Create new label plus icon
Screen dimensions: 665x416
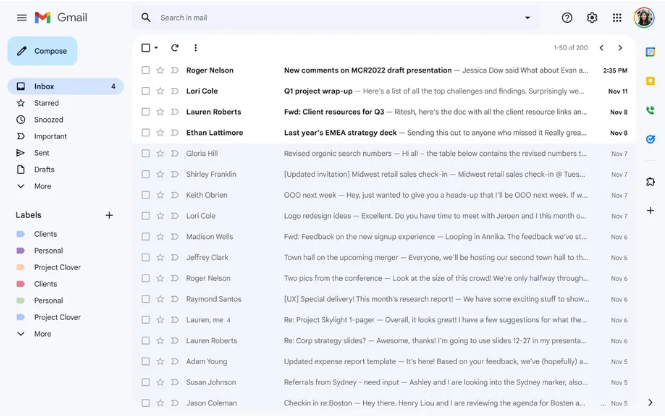click(x=109, y=215)
